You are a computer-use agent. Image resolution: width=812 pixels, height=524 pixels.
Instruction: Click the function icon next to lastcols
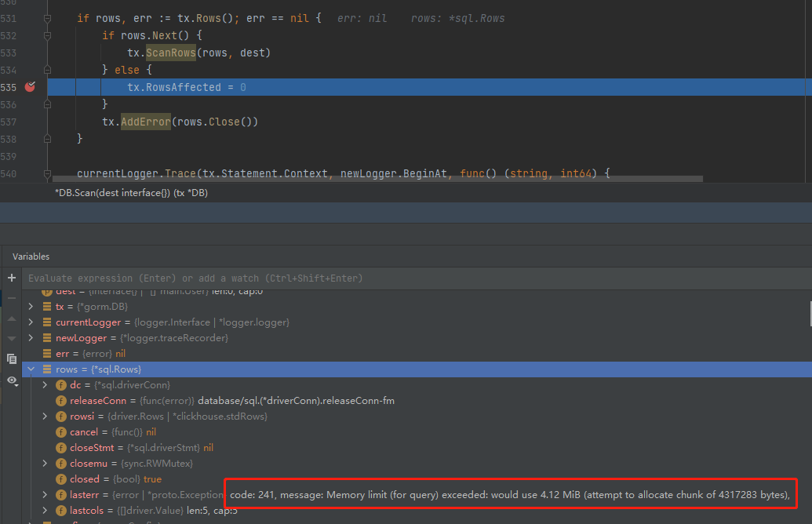[x=60, y=510]
